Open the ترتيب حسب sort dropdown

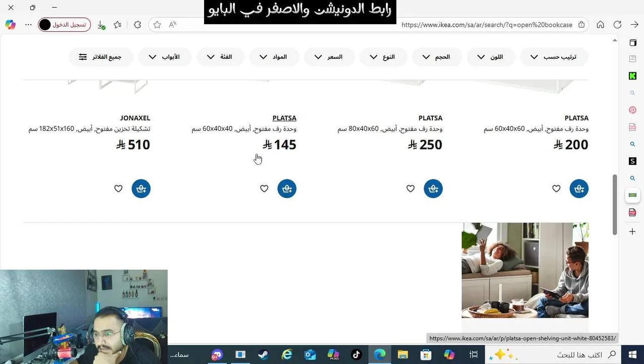[x=555, y=57]
